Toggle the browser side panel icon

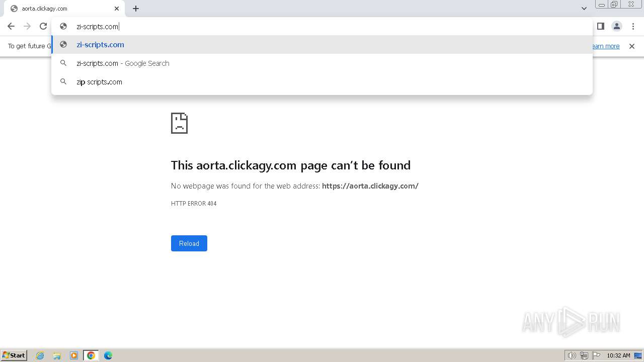(600, 26)
